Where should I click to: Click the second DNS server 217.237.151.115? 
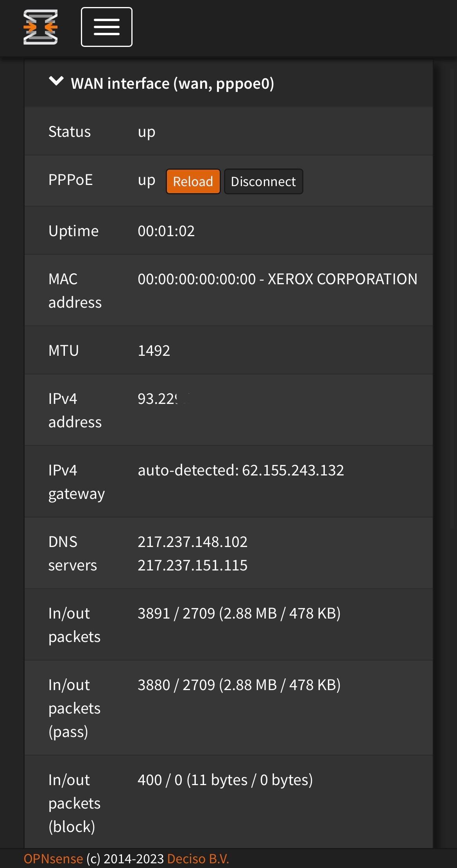[193, 565]
